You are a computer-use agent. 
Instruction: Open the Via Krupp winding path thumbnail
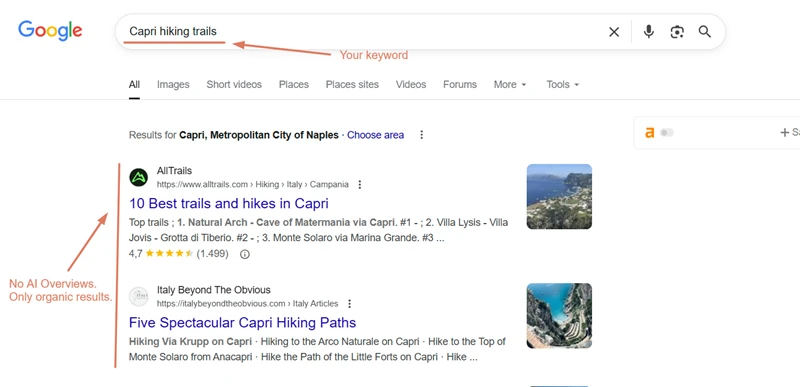[x=559, y=316]
